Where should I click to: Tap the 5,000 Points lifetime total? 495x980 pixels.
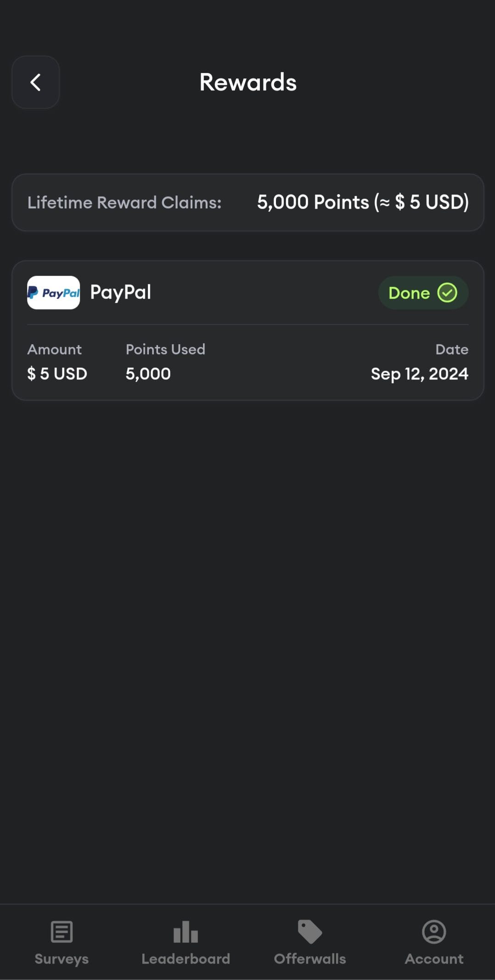363,202
